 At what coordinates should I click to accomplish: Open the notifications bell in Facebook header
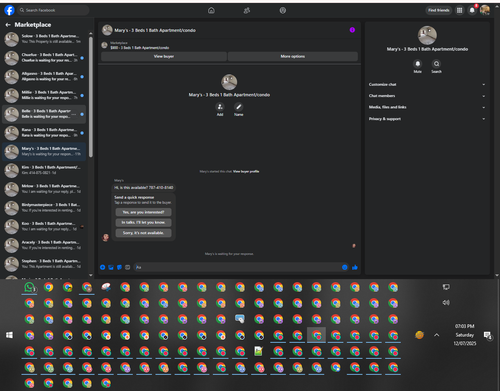pos(472,10)
